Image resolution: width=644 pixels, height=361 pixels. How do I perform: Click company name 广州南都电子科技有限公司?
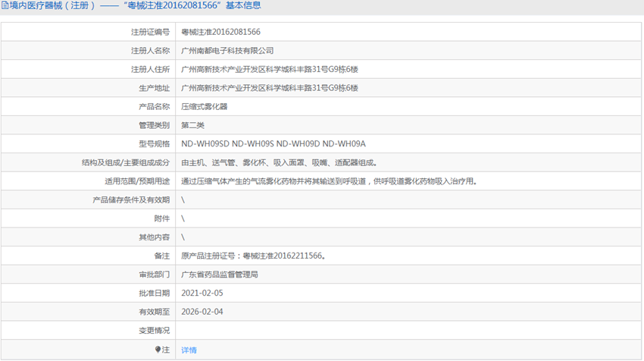[227, 51]
